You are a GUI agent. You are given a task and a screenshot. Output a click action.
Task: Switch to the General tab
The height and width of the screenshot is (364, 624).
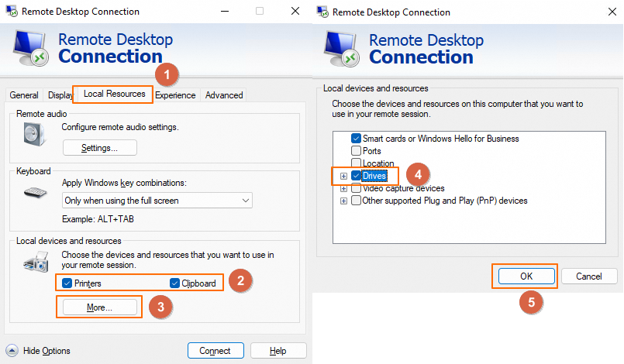coord(24,95)
